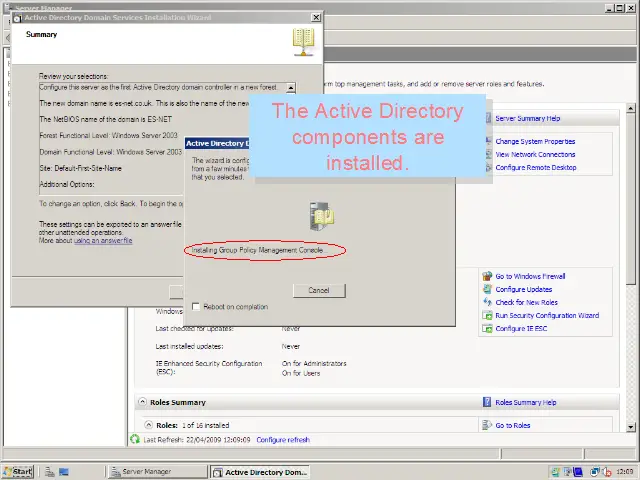Switch to Active Directory Dom... taskbar button
Screen dimensions: 640x480
(x=260, y=472)
